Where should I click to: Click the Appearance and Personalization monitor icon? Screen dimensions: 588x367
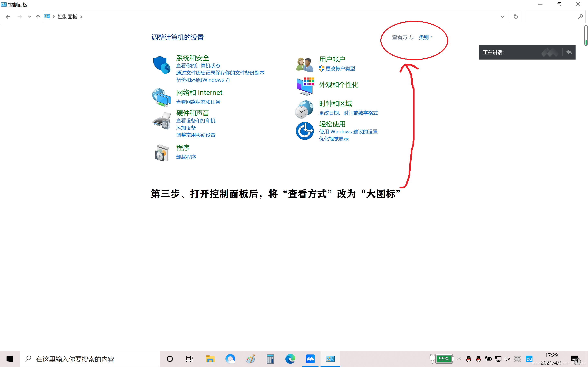(305, 86)
